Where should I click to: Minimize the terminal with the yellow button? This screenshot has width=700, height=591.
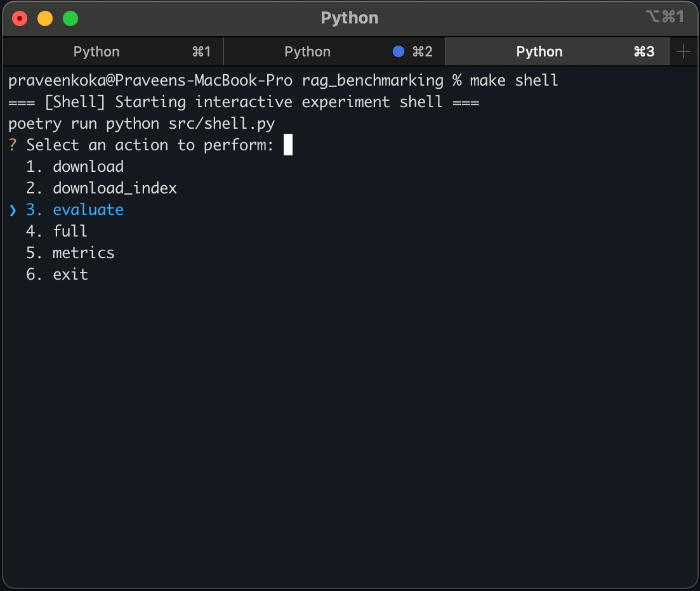click(x=45, y=18)
